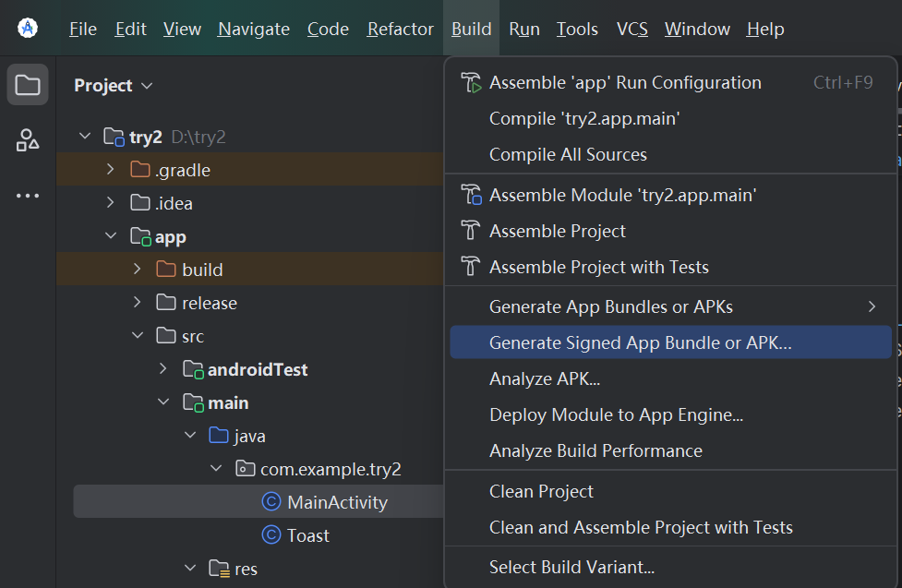Expand the Generate App Bundles or APKs submenu arrow
Viewport: 902px width, 588px height.
point(872,306)
